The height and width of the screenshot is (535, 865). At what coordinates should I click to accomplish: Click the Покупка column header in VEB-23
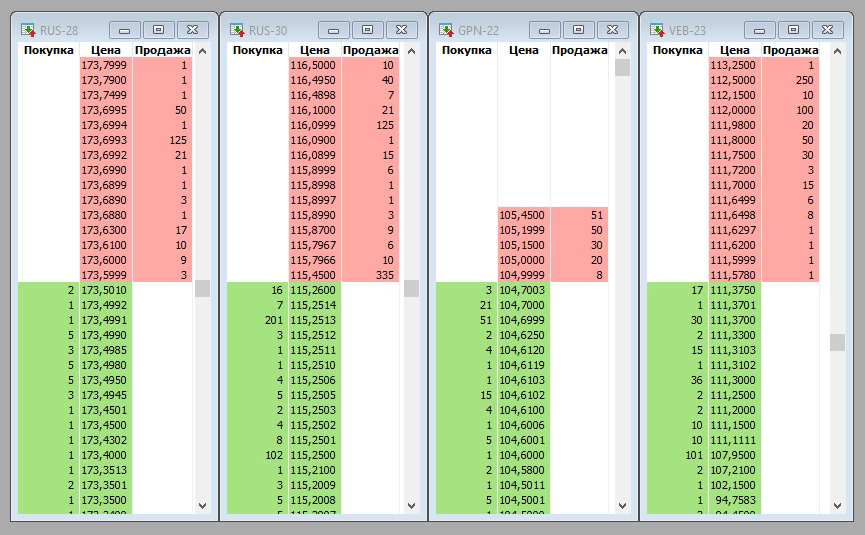coord(677,50)
